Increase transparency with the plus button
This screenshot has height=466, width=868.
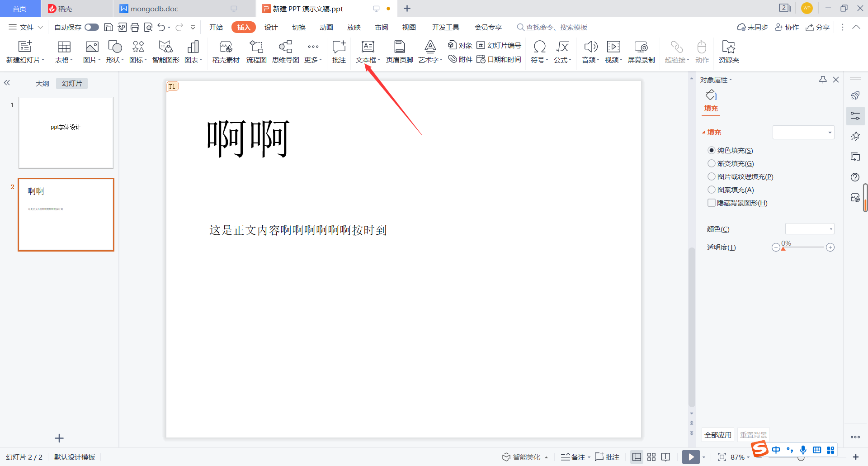pyautogui.click(x=830, y=247)
